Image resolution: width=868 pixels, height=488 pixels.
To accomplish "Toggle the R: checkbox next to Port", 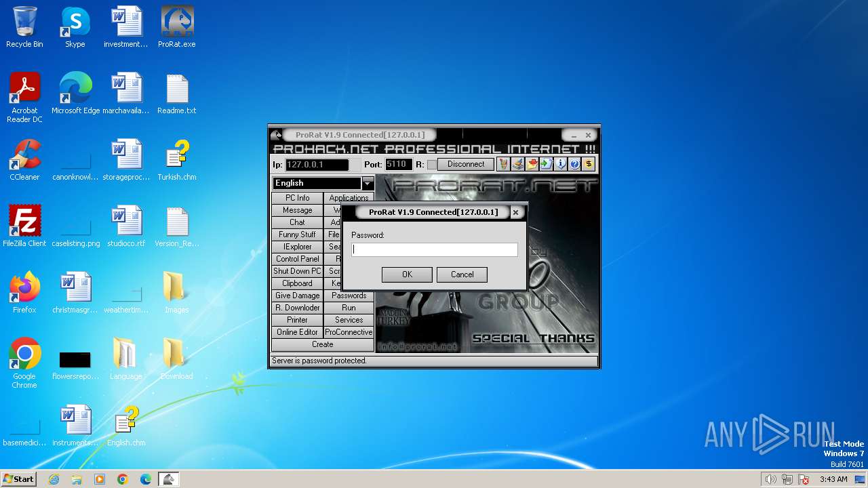I will (x=431, y=165).
